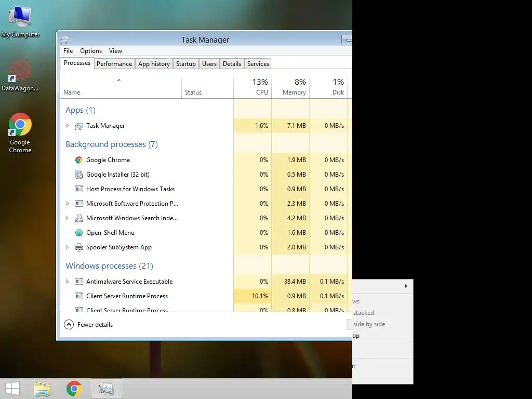Choose the stacked windows menu entry
Image resolution: width=532 pixels, height=399 pixels.
(x=363, y=313)
